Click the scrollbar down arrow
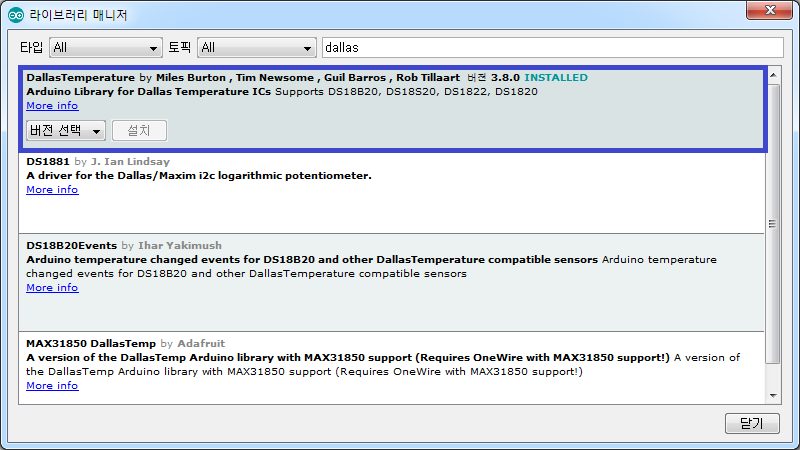Viewport: 800px width, 450px height. pos(774,398)
